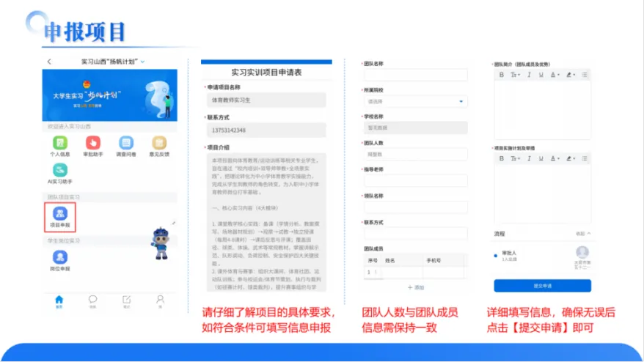Open the 意见反馈 icon

[159, 147]
